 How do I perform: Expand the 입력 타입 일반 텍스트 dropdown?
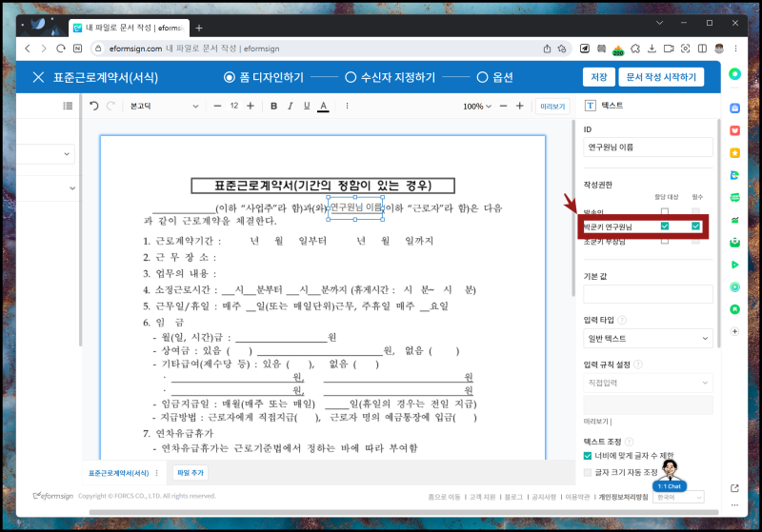648,338
